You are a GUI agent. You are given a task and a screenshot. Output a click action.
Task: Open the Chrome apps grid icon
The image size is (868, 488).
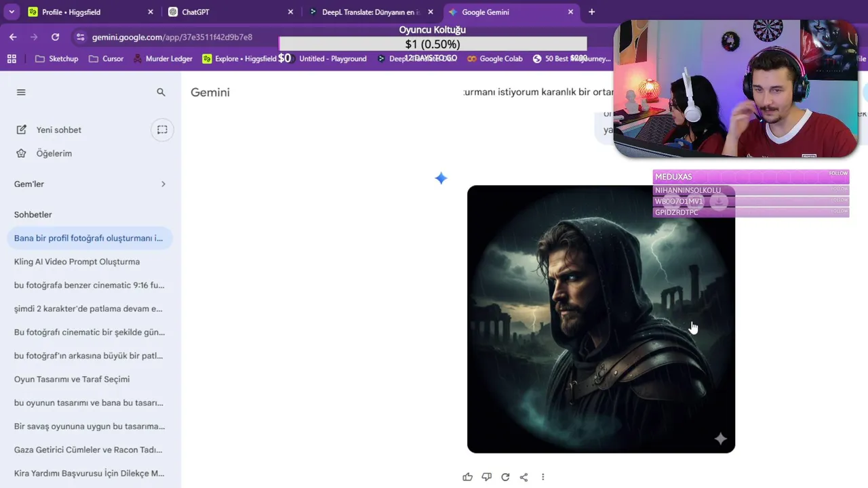click(x=12, y=59)
